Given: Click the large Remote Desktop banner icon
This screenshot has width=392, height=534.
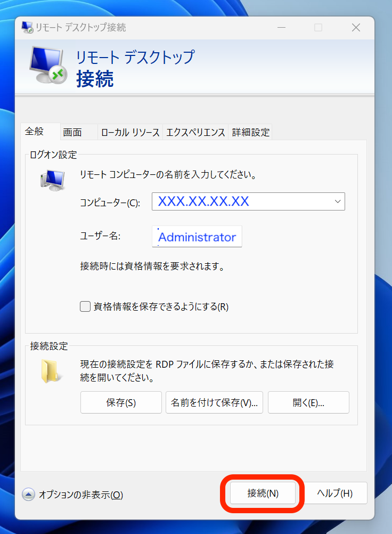Looking at the screenshot, I should coord(48,65).
